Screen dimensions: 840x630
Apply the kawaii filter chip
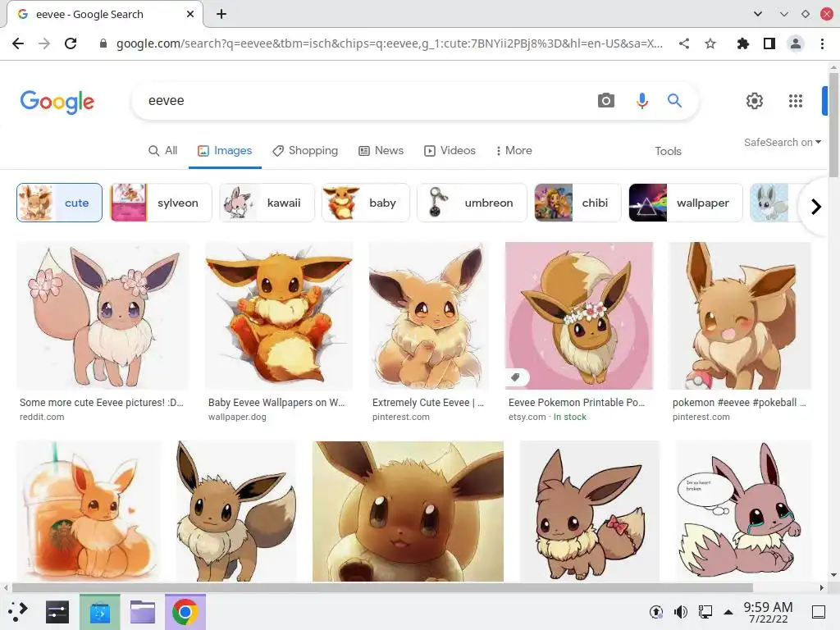point(267,203)
